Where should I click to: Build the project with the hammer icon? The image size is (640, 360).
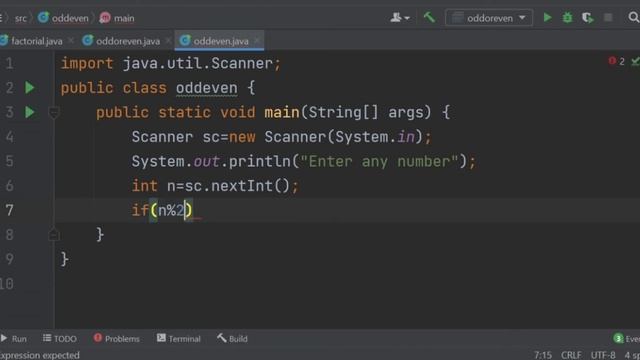click(429, 17)
